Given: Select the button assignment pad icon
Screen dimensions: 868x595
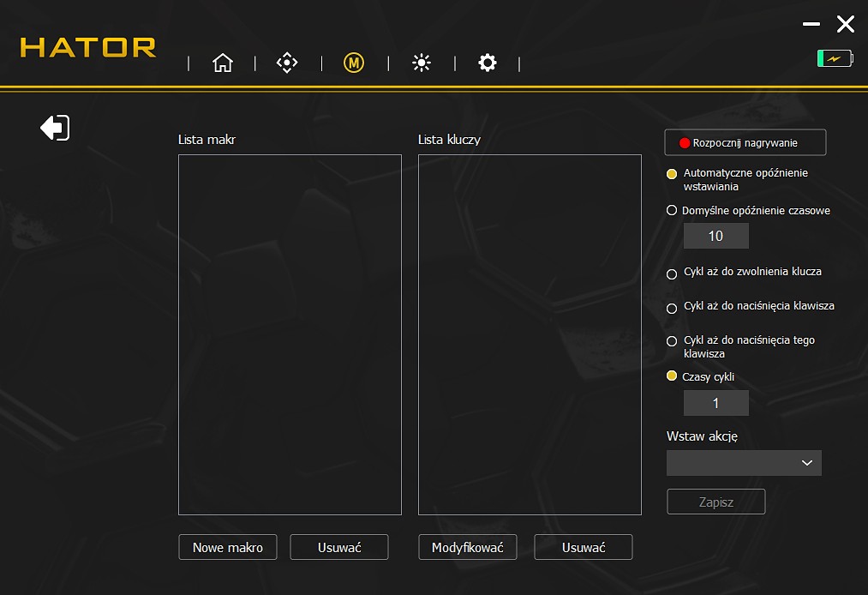Looking at the screenshot, I should point(287,63).
